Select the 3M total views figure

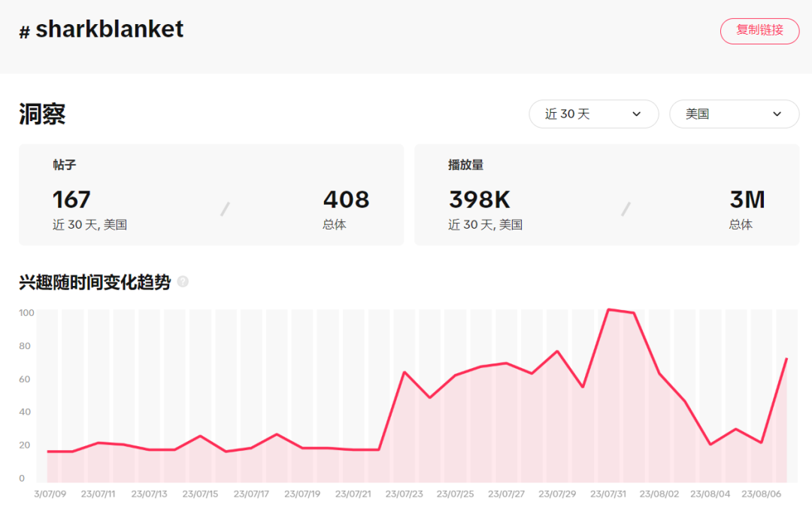[x=747, y=199]
